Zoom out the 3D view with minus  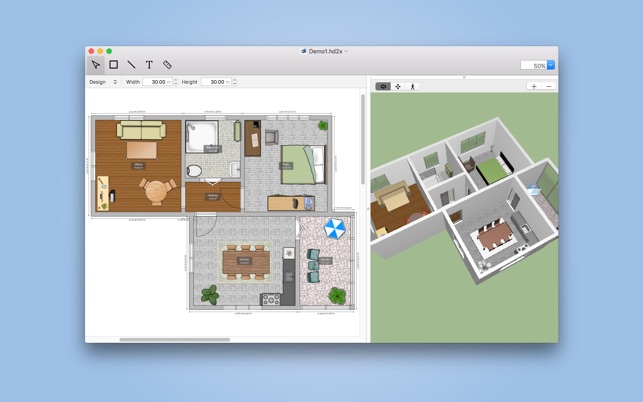(549, 86)
